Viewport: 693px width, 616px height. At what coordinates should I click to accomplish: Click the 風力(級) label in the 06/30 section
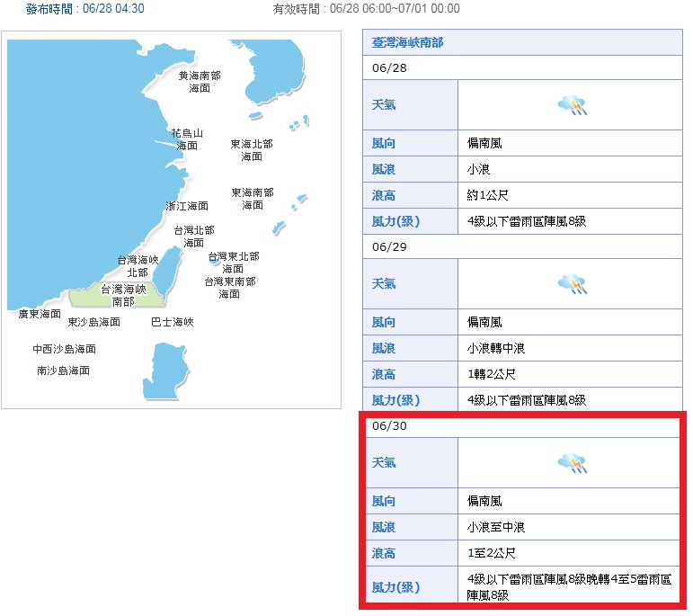tap(395, 587)
